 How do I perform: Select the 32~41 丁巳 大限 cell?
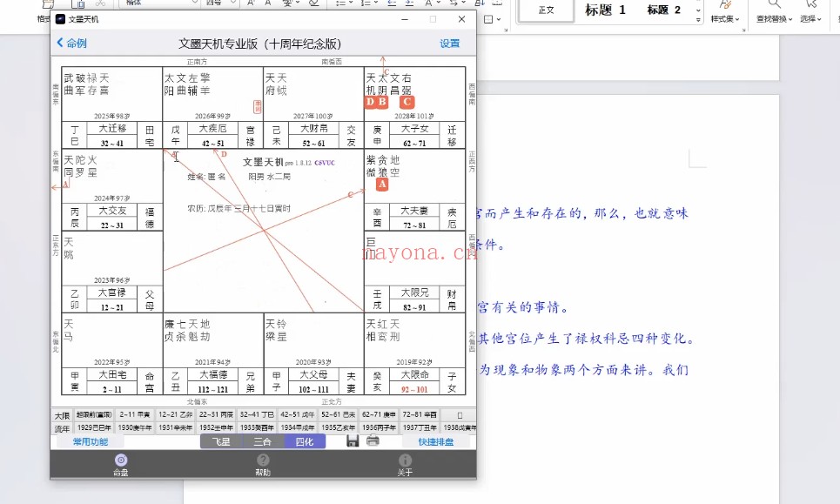tap(257, 415)
